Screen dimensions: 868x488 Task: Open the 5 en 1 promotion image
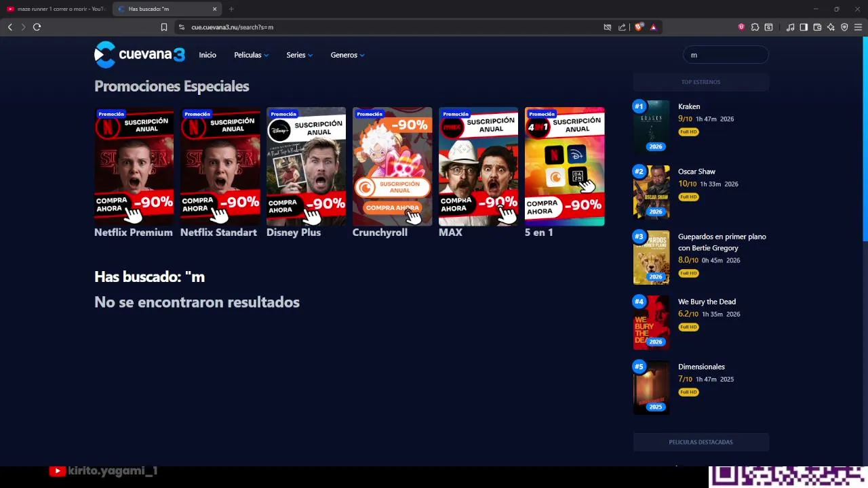click(x=564, y=166)
